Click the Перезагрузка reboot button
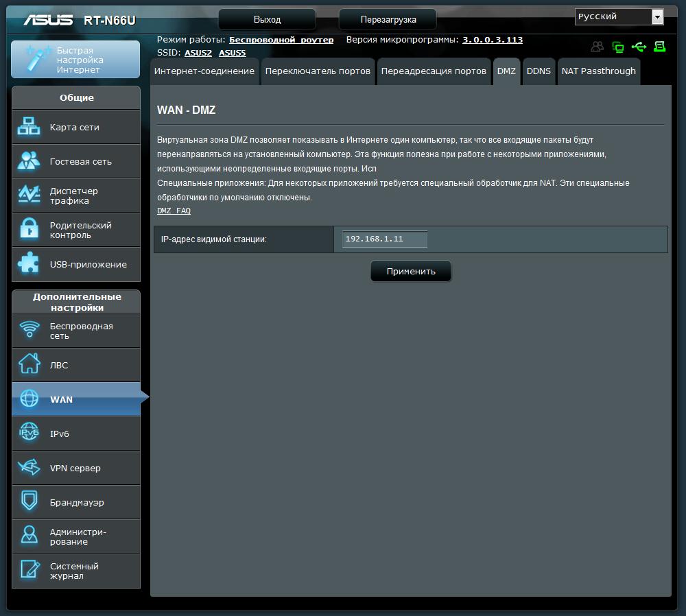The width and height of the screenshot is (686, 616). pyautogui.click(x=388, y=20)
